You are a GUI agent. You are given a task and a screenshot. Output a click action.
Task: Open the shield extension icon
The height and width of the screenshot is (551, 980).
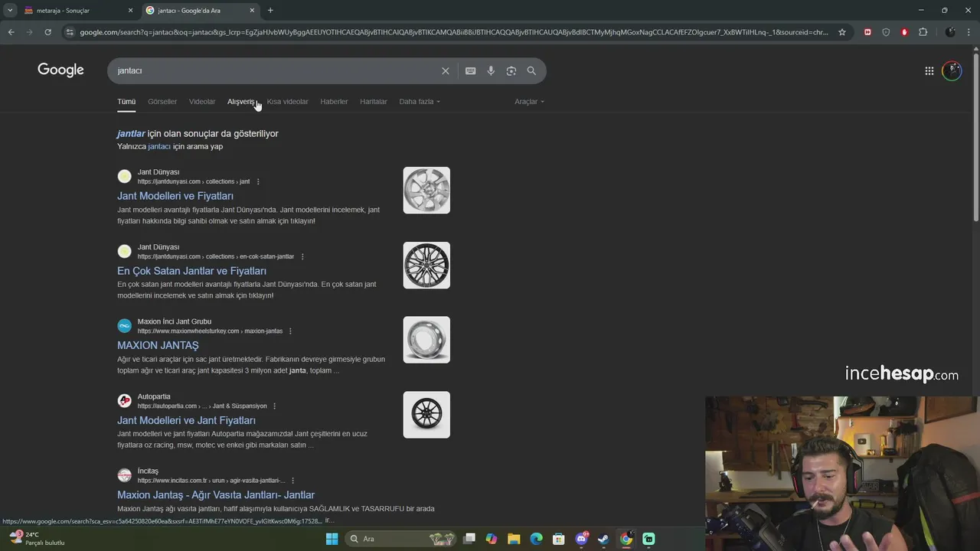pos(886,32)
